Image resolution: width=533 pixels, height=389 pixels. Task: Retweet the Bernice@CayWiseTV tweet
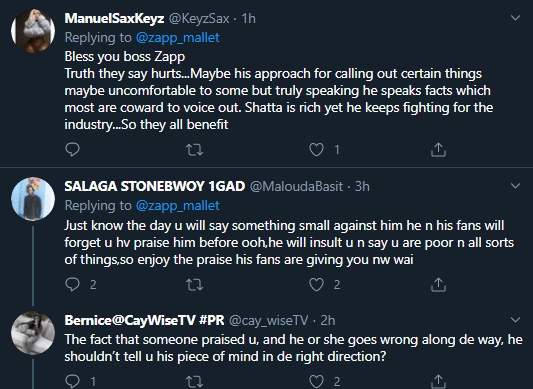click(x=195, y=382)
